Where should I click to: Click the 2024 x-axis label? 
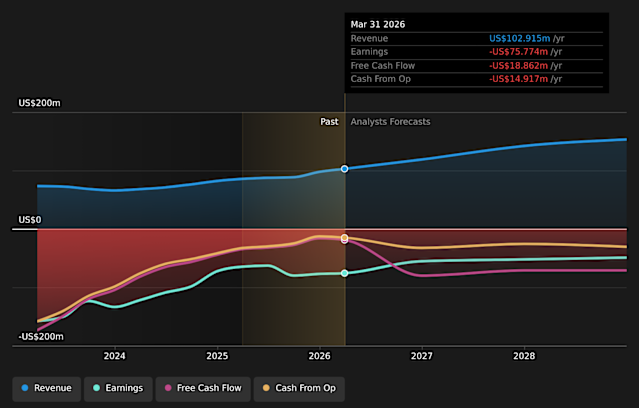pos(115,356)
